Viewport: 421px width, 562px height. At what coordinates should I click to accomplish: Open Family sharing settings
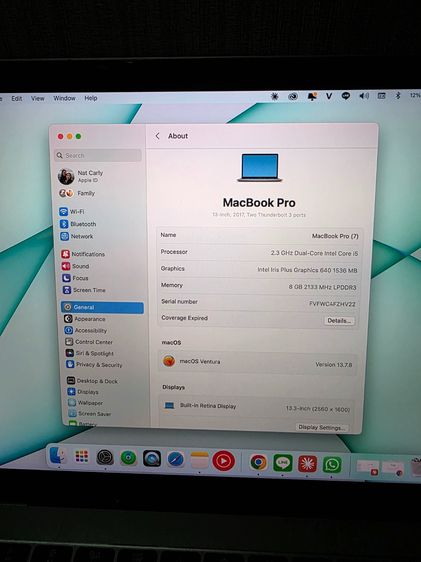pos(77,193)
